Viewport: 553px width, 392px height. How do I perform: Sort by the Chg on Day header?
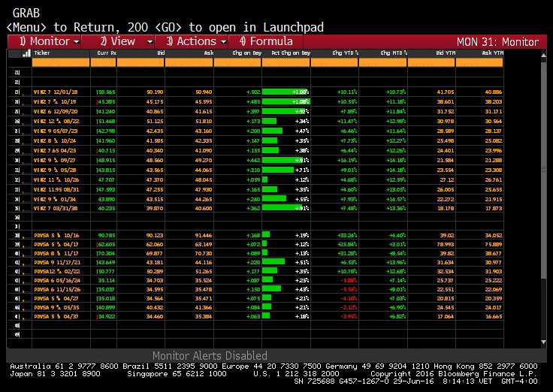point(247,53)
